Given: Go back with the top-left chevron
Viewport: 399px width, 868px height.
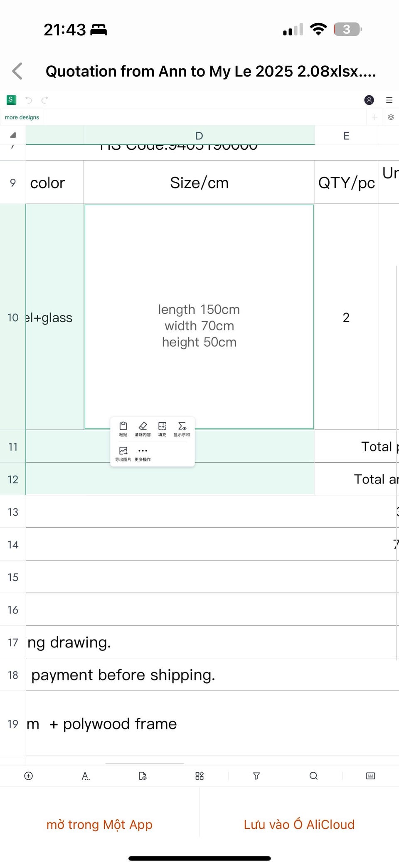Looking at the screenshot, I should [x=17, y=71].
